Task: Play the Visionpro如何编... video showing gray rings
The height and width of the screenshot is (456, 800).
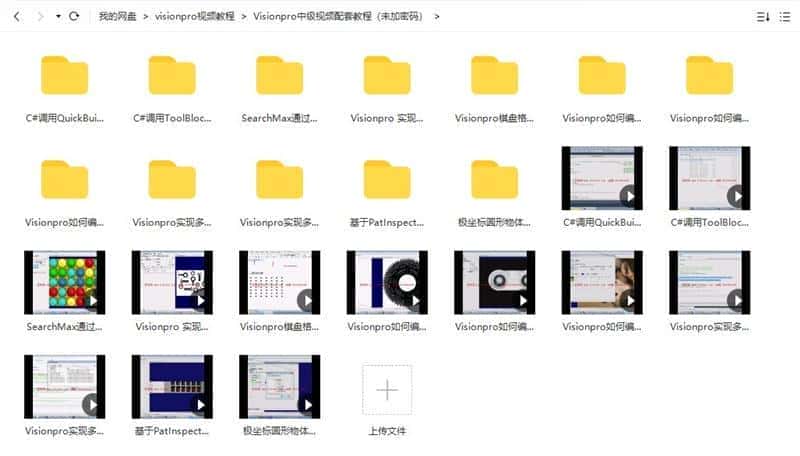Action: pos(495,282)
